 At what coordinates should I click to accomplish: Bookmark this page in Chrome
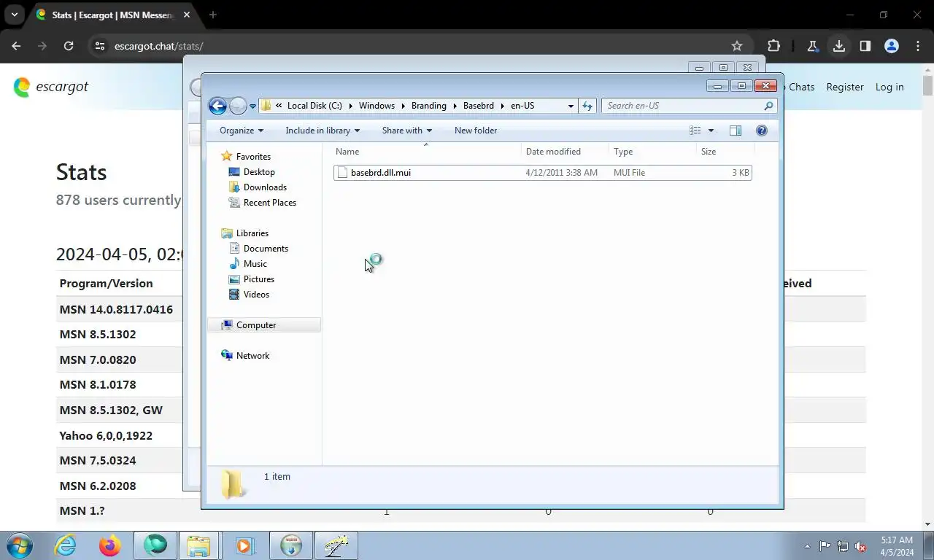click(x=737, y=46)
